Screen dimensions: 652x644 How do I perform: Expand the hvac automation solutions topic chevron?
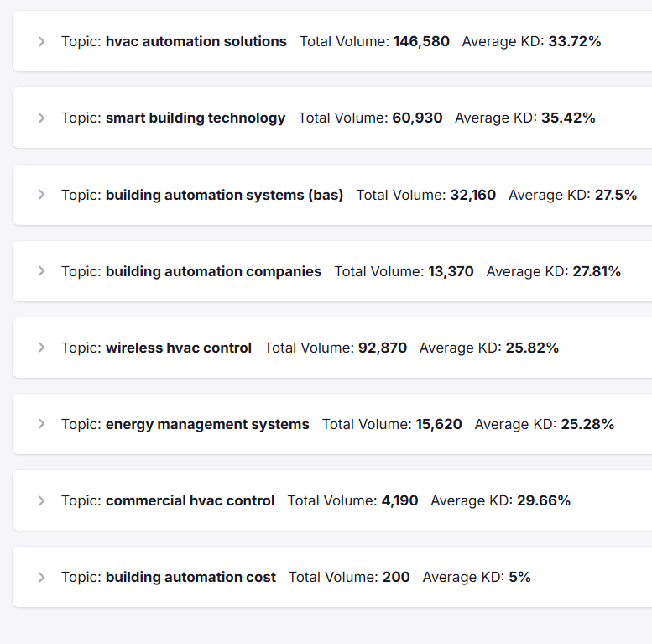click(41, 42)
